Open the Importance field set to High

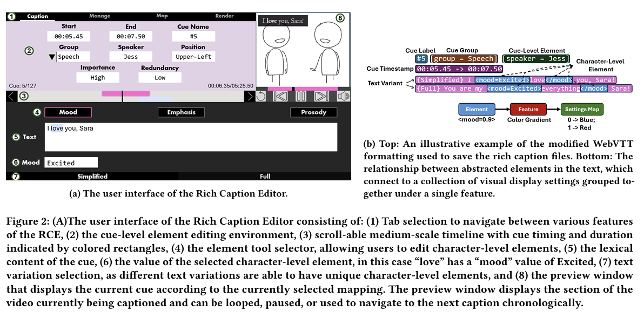pos(98,78)
